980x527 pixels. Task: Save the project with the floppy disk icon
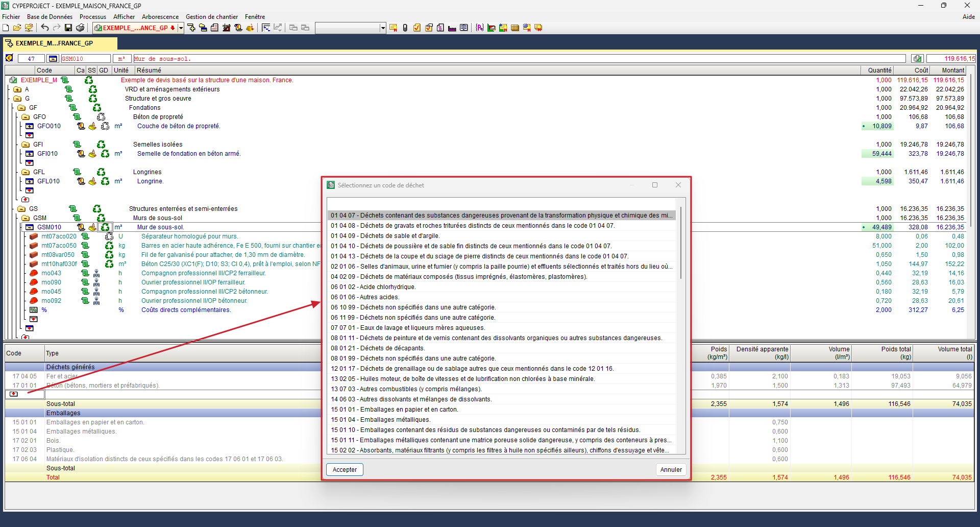[68, 28]
